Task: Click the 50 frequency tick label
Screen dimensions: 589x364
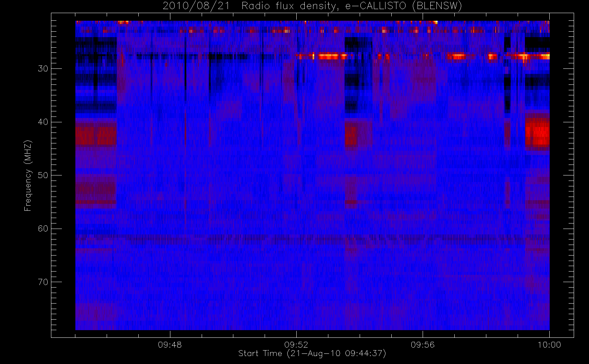Action: click(x=43, y=175)
